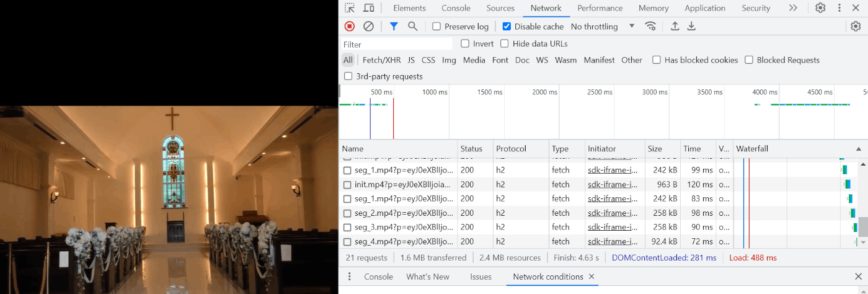Enable 3rd-party requests checkbox
The height and width of the screenshot is (294, 868).
(348, 76)
